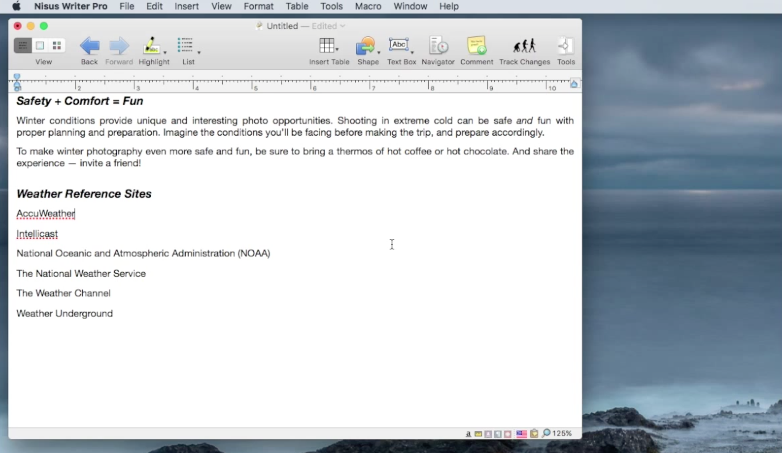Open the Table menu
Image resolution: width=782 pixels, height=453 pixels.
pos(297,6)
